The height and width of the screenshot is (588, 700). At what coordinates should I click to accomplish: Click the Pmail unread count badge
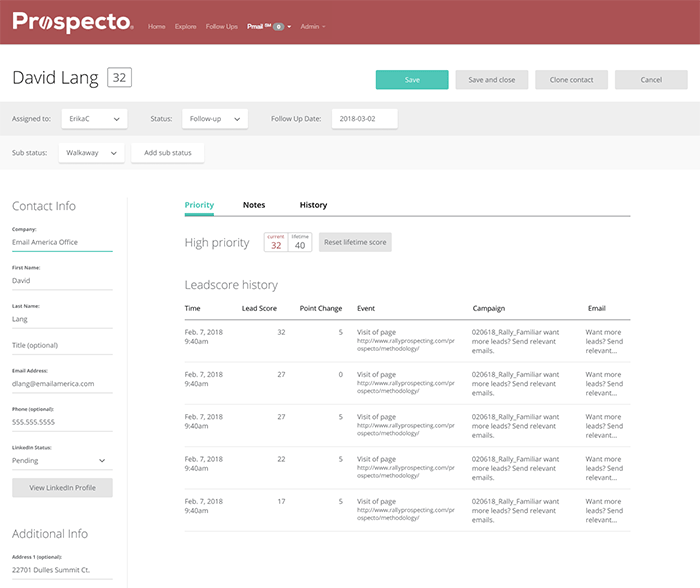coord(279,27)
